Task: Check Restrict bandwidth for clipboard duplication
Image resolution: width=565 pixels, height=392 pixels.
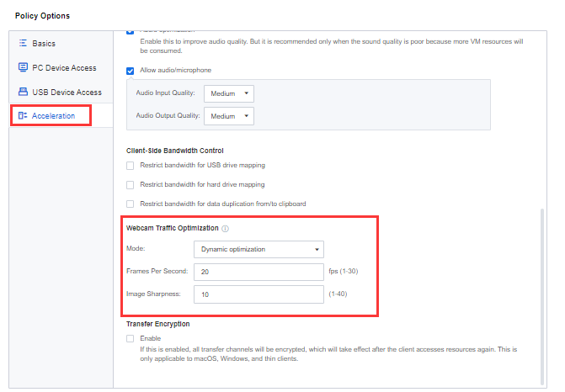Action: tap(130, 204)
